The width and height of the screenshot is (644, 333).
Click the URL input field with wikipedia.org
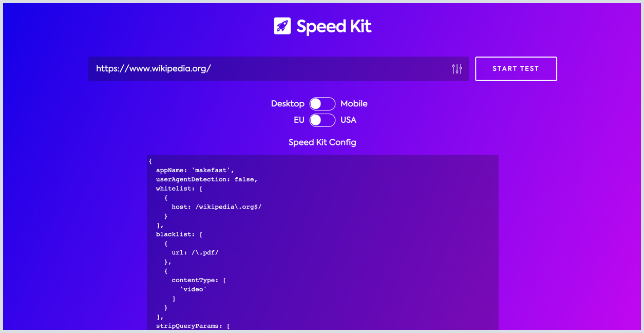click(278, 69)
